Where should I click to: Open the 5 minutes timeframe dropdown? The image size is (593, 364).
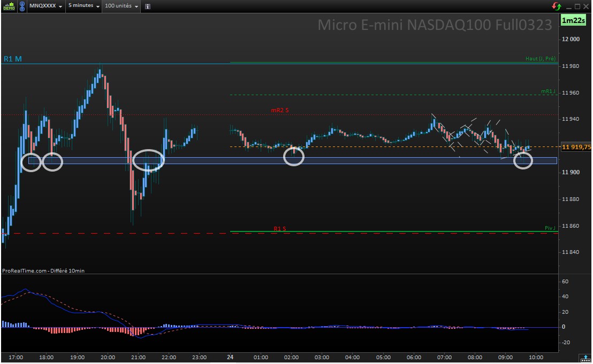83,6
